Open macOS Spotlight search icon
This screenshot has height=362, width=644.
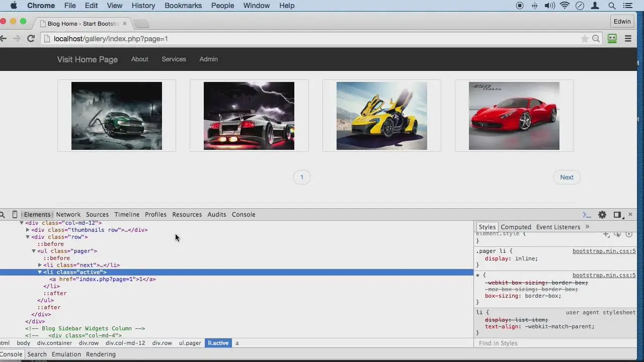[612, 6]
